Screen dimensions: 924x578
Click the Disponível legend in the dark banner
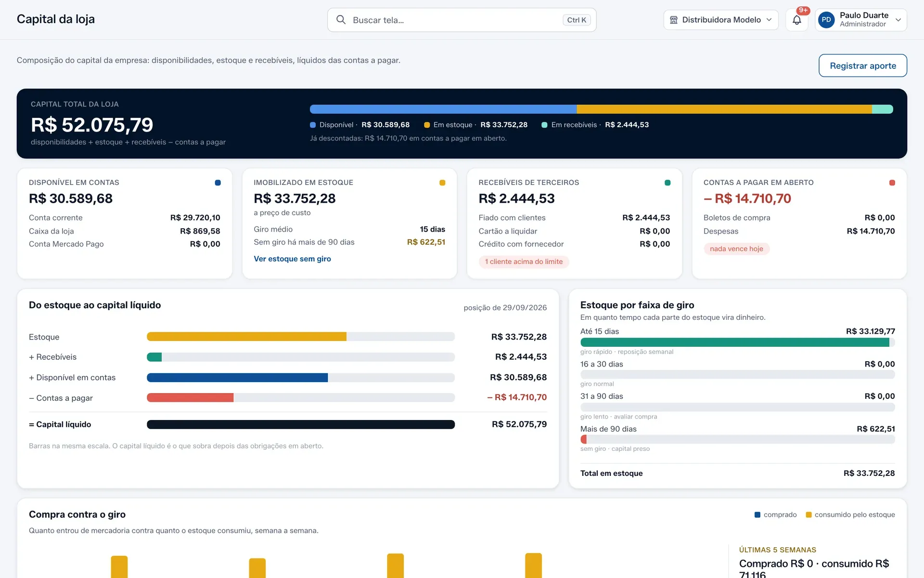[360, 125]
